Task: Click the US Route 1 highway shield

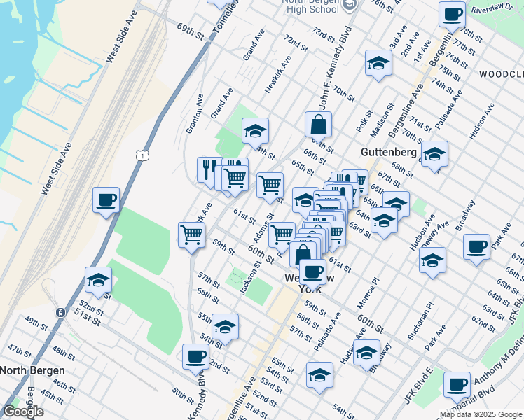Action: pyautogui.click(x=142, y=154)
